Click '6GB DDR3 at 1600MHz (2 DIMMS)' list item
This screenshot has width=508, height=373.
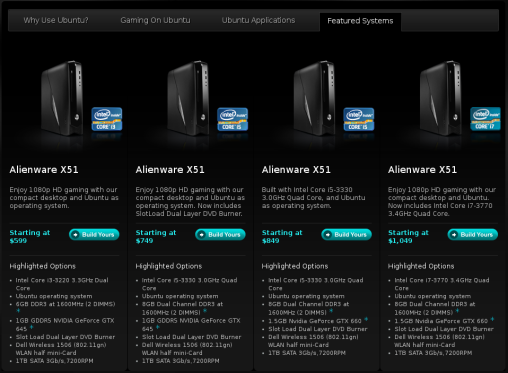65,304
